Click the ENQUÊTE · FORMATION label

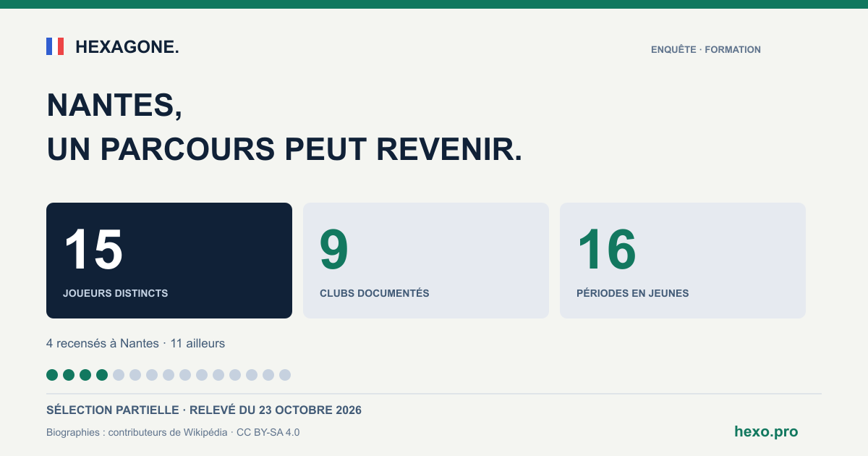706,50
